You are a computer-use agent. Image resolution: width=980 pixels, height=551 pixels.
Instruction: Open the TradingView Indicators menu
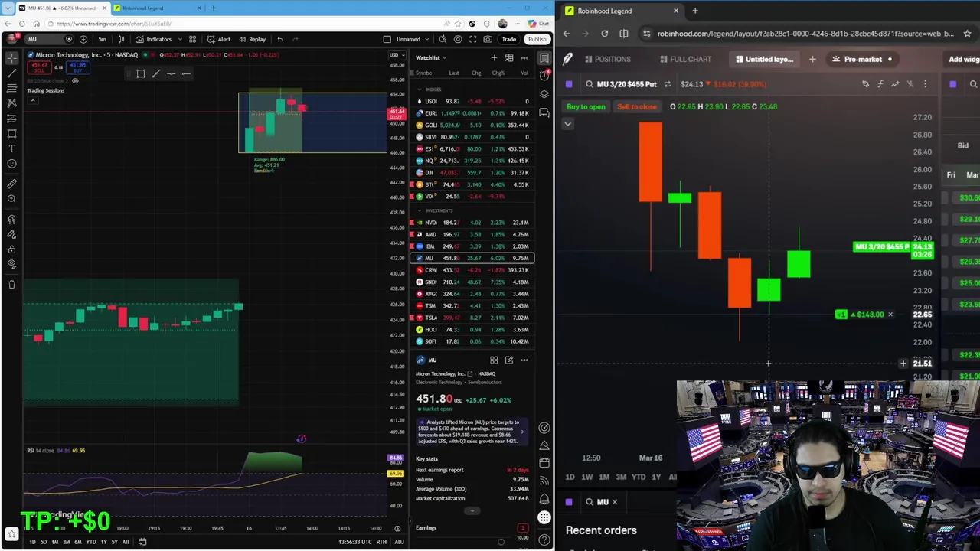pyautogui.click(x=154, y=39)
